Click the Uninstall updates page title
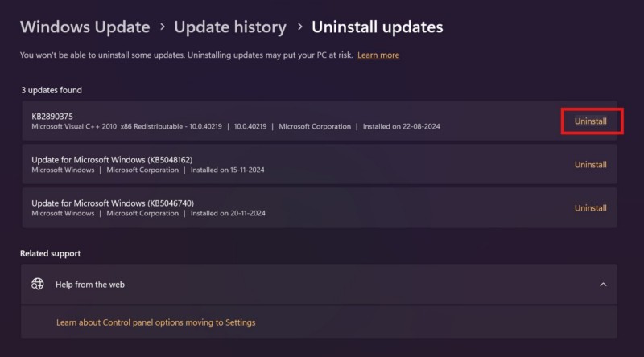 (x=377, y=27)
